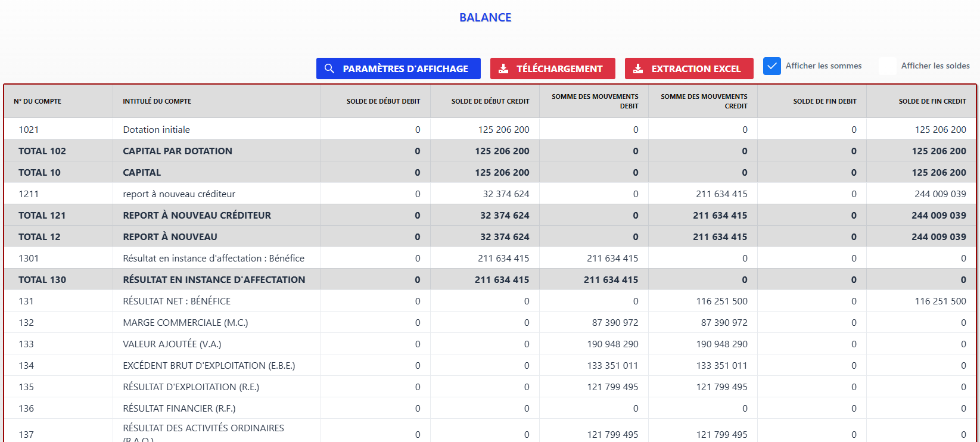980x442 pixels.
Task: Click the TOTAL 102 summary row
Action: click(42, 151)
